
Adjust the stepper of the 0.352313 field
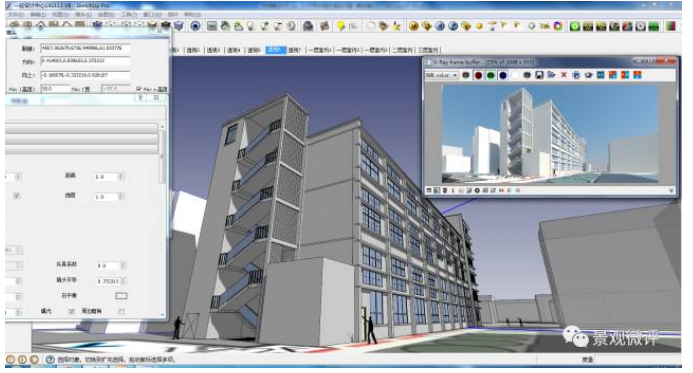point(123,281)
